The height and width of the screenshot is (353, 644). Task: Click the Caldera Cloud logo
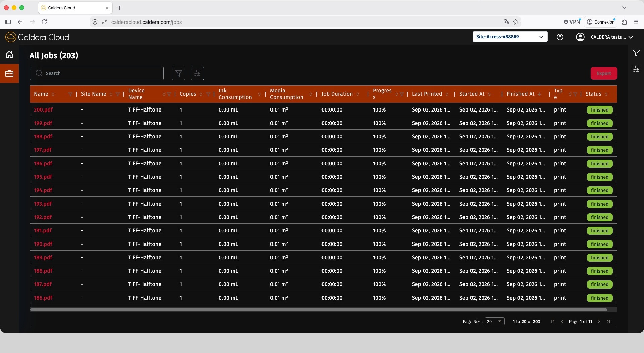click(37, 37)
